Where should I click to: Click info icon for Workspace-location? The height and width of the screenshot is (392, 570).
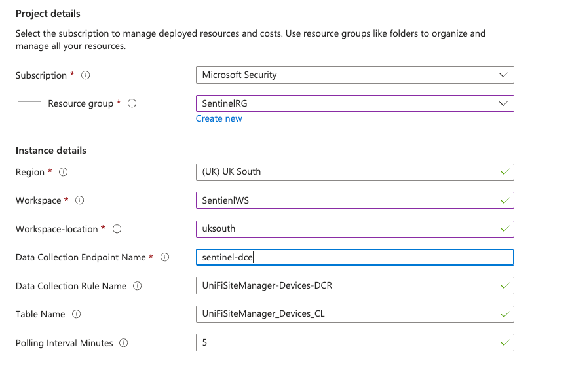point(117,229)
